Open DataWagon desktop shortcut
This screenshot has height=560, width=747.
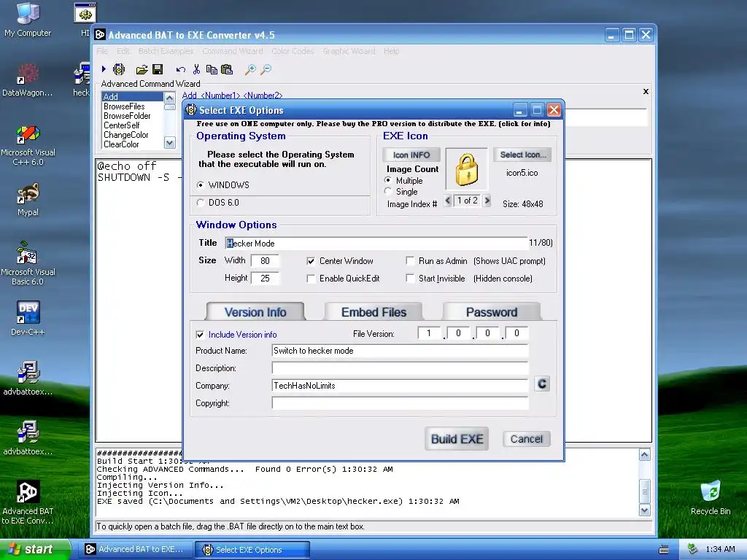(x=28, y=80)
